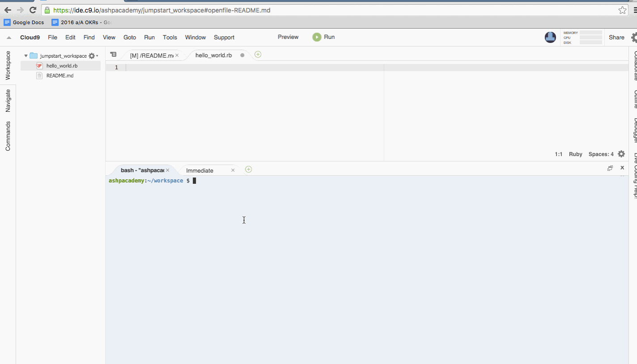
Task: Open a new editor tab with the plus icon
Action: (258, 54)
